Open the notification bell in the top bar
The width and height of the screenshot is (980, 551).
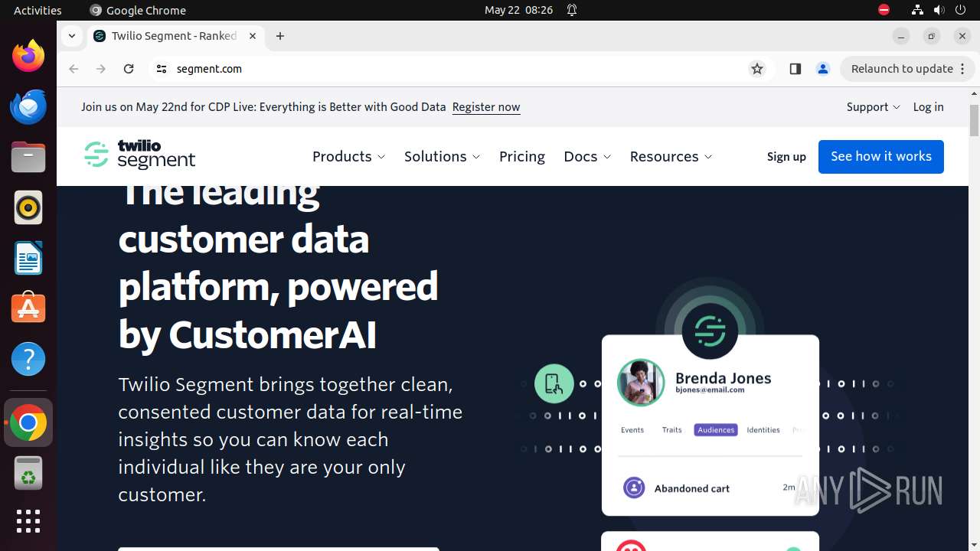[572, 10]
